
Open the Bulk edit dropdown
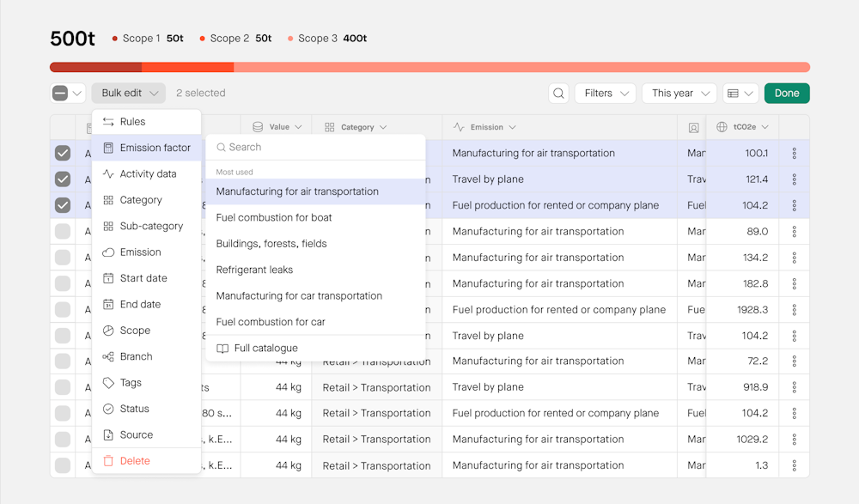pyautogui.click(x=129, y=94)
